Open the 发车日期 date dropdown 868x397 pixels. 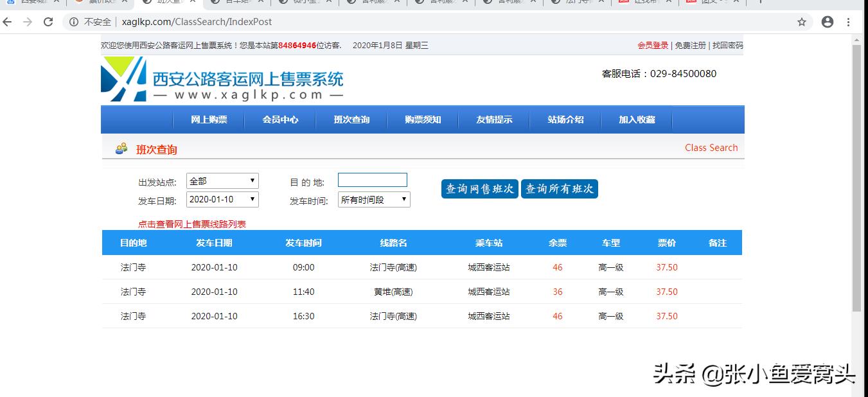tap(222, 199)
